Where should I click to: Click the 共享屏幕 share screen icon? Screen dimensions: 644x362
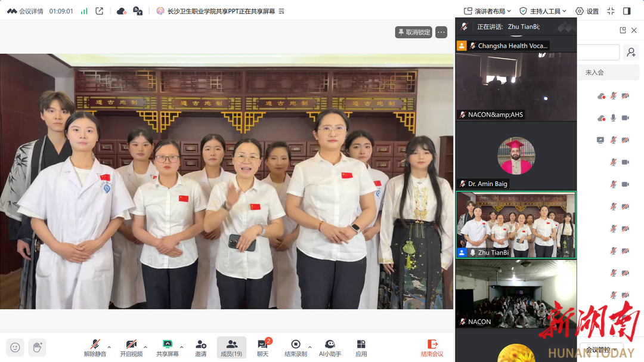coord(168,345)
